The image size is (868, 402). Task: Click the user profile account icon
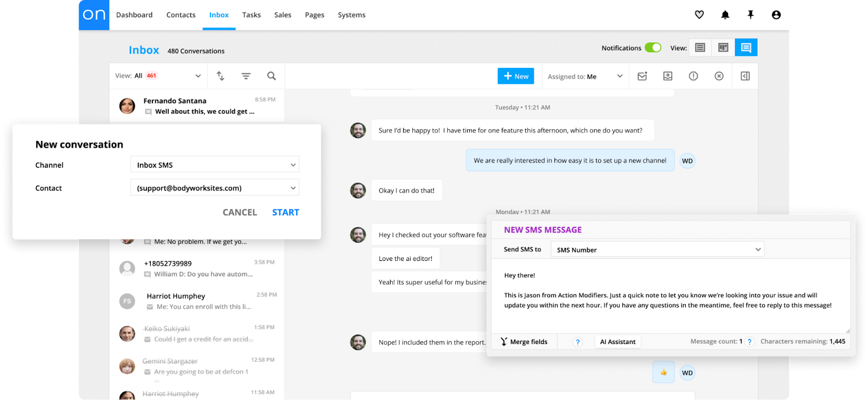[x=776, y=15]
